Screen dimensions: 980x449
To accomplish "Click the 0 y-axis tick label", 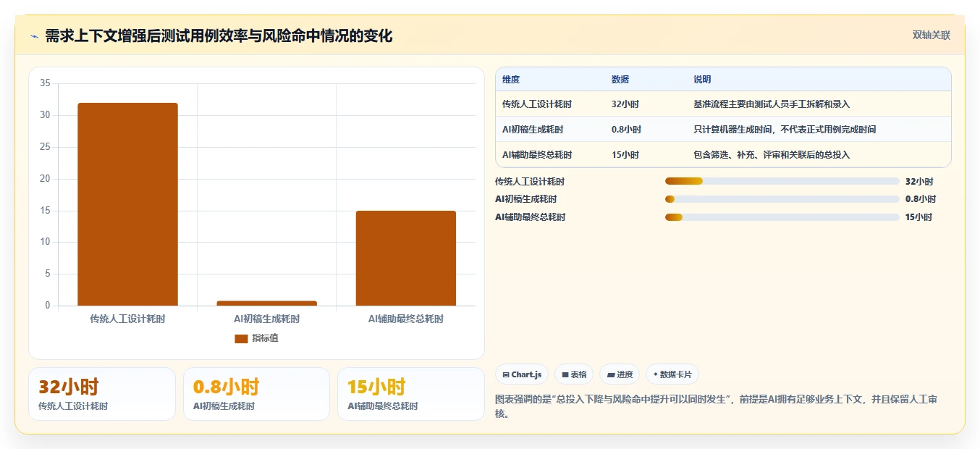I will coord(48,306).
